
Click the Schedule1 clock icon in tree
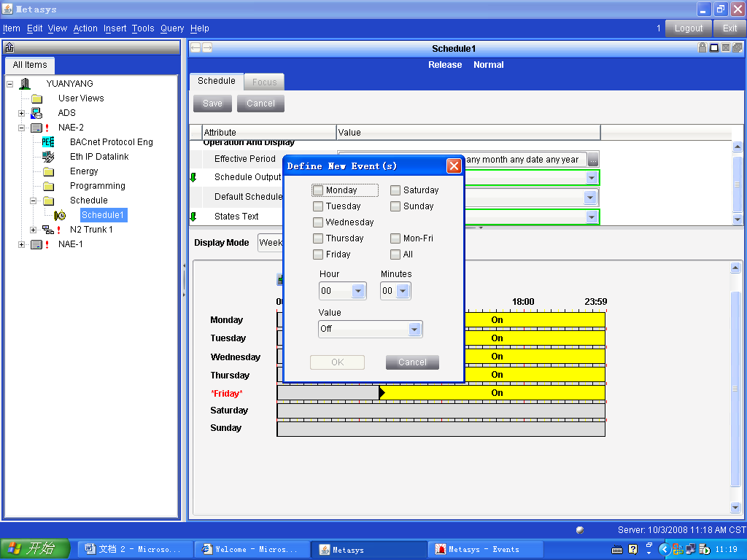60,215
